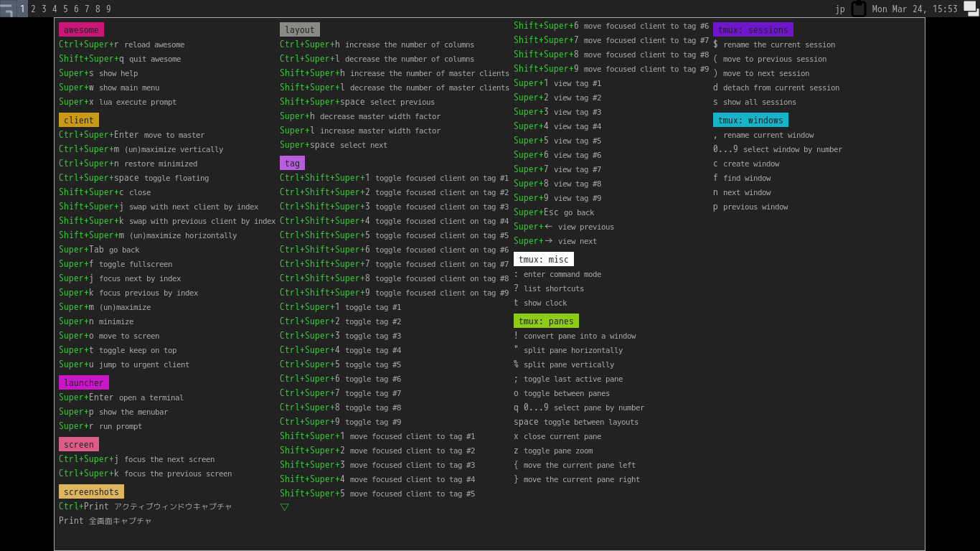Click the green tmux: panes heading
The height and width of the screenshot is (551, 980).
(546, 321)
